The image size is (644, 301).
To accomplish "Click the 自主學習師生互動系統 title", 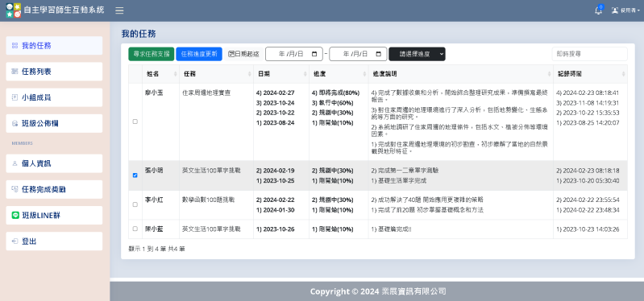I will 64,10.
